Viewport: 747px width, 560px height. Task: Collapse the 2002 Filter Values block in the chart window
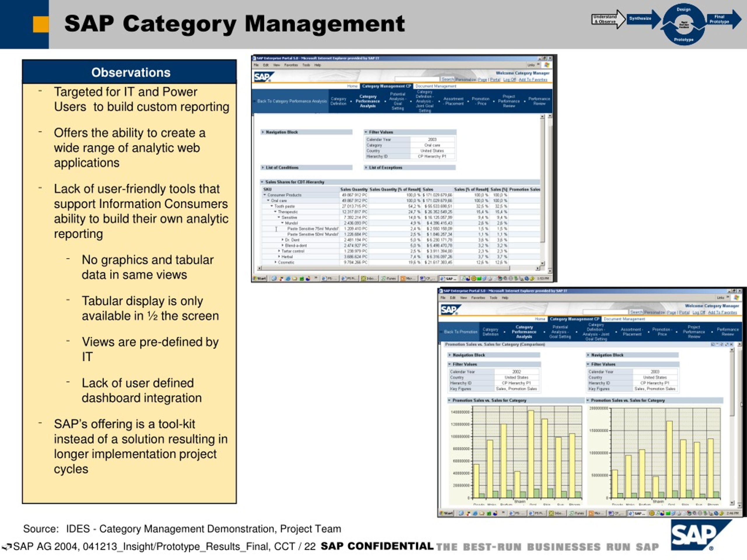tap(449, 364)
